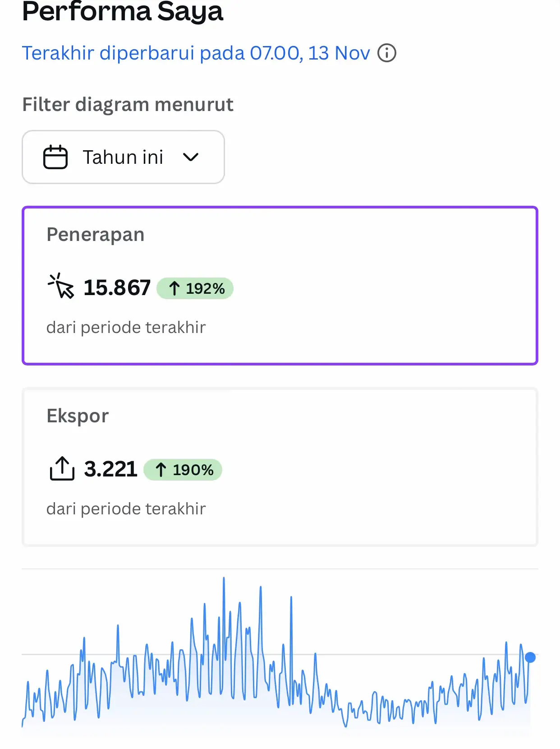Click the cursor-click icon in Penerapan card
This screenshot has height=749, width=560.
click(x=61, y=287)
